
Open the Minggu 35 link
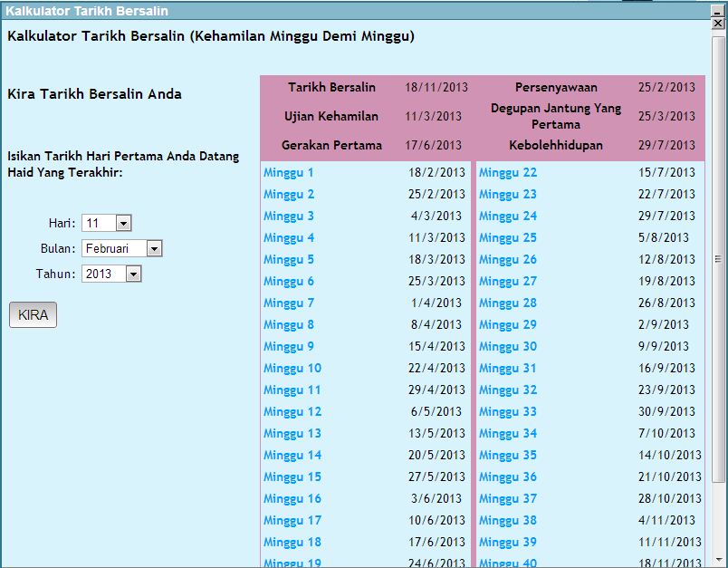tap(508, 455)
